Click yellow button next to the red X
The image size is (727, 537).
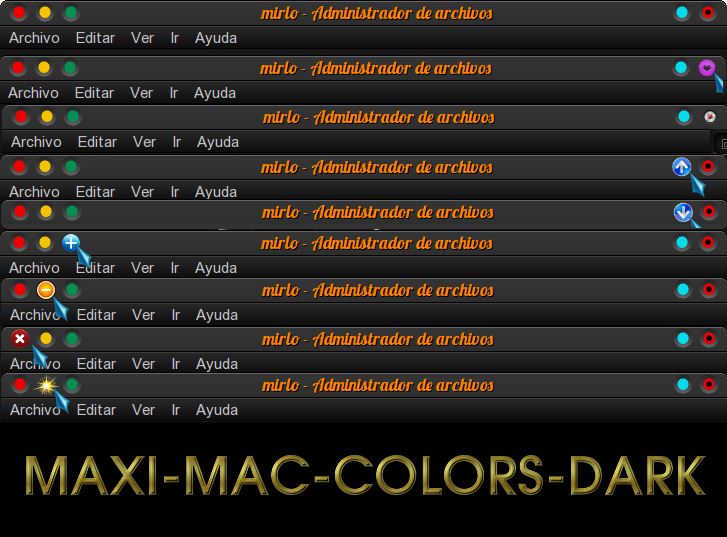46,339
